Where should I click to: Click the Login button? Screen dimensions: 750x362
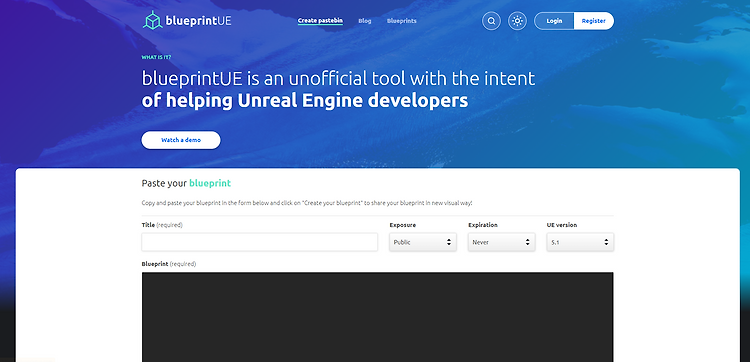[x=554, y=21]
